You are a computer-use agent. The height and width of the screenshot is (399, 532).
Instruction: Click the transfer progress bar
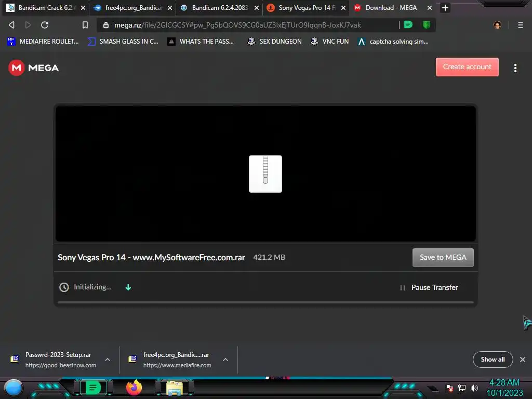click(x=265, y=302)
